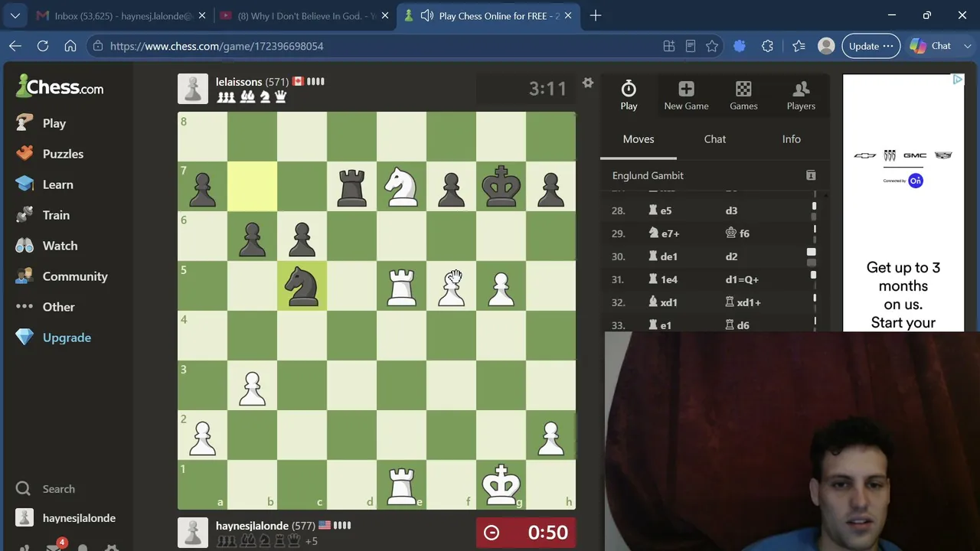Jump to move 29 knight e7+
The image size is (980, 551).
coord(664,233)
